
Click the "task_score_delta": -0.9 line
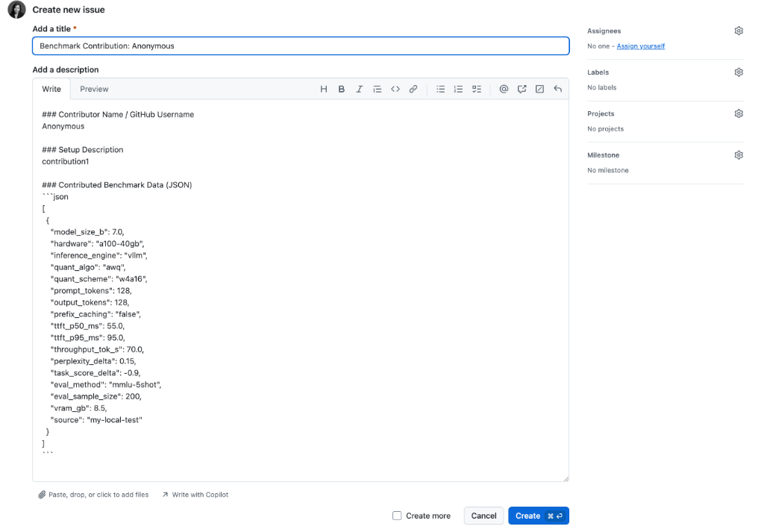click(95, 372)
